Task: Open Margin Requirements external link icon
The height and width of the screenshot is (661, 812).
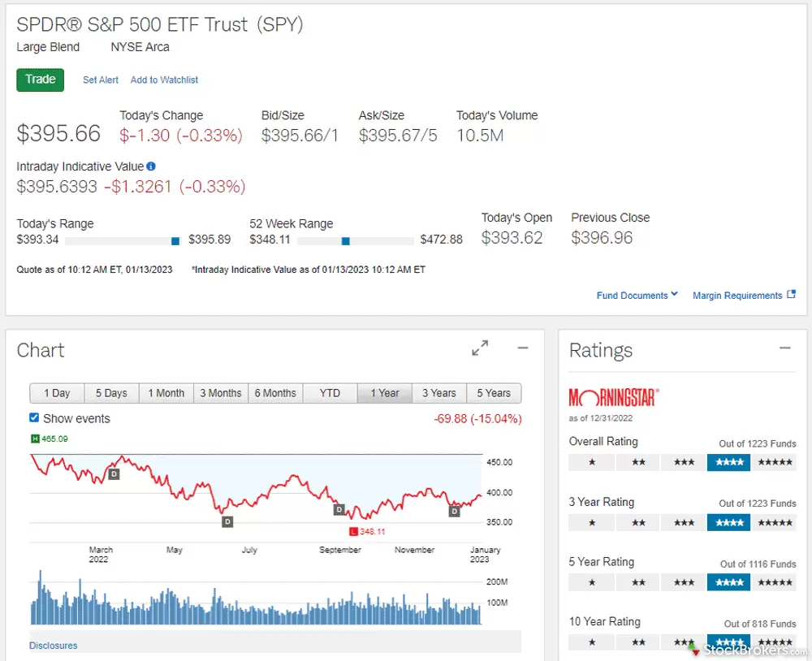Action: (x=792, y=295)
